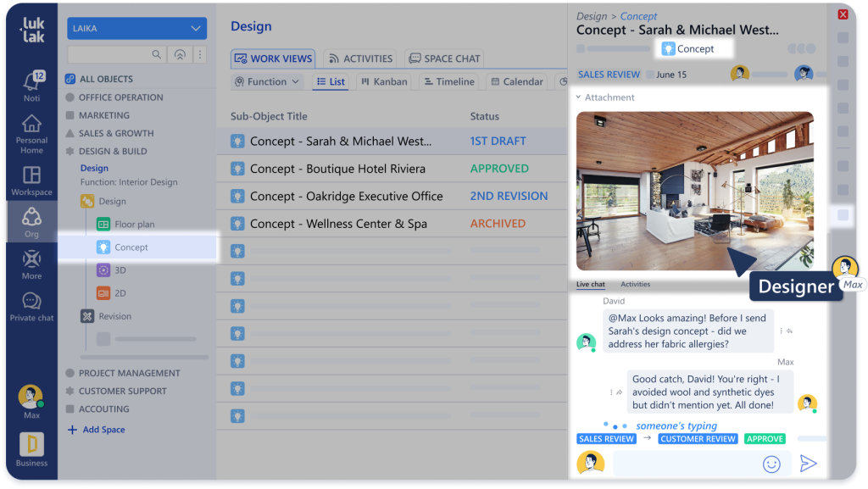Switch to Activities tab in chat panel
This screenshot has height=489, width=868.
click(635, 285)
